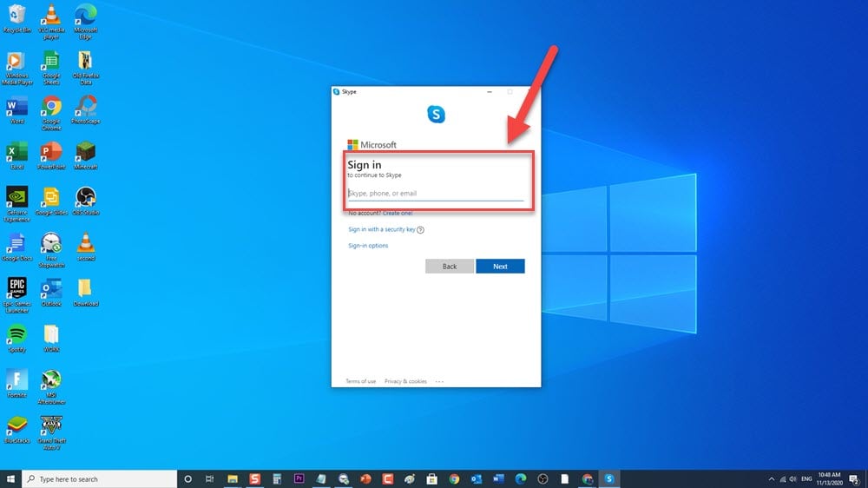Select the BlueStacks desktop icon
Viewport: 868px width, 488px height.
(17, 429)
